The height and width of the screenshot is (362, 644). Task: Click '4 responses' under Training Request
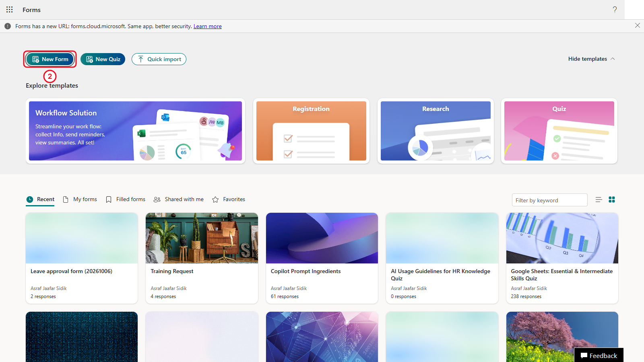pos(163,296)
